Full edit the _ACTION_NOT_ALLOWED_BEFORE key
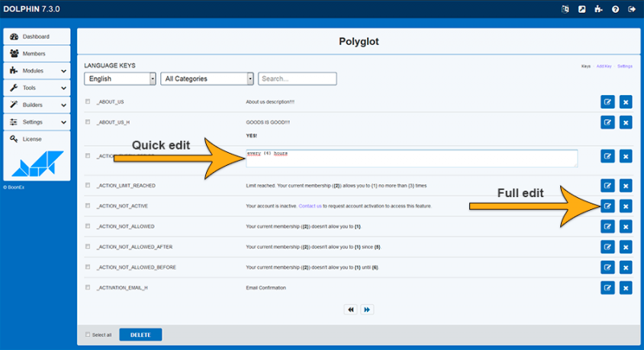Image resolution: width=644 pixels, height=350 pixels. [608, 267]
